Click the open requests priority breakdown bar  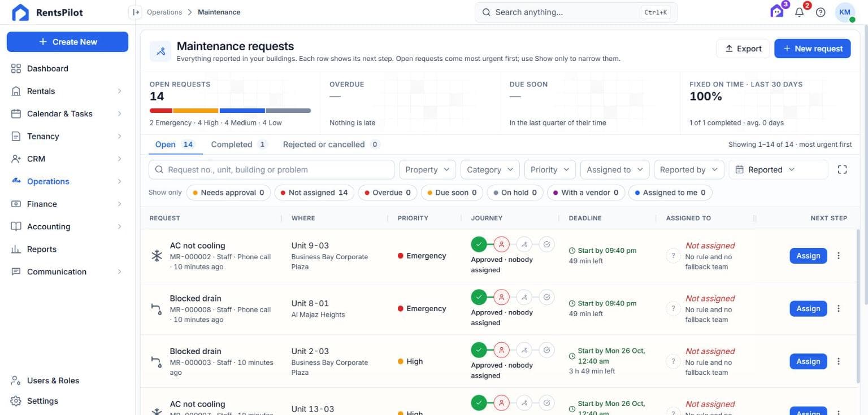[x=230, y=111]
